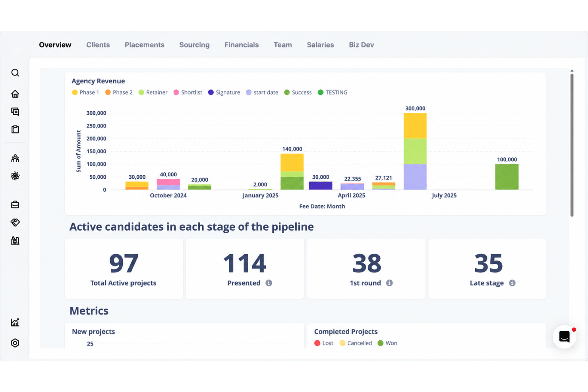
Task: Open the briefcase jobs icon in sidebar
Action: coord(15,205)
